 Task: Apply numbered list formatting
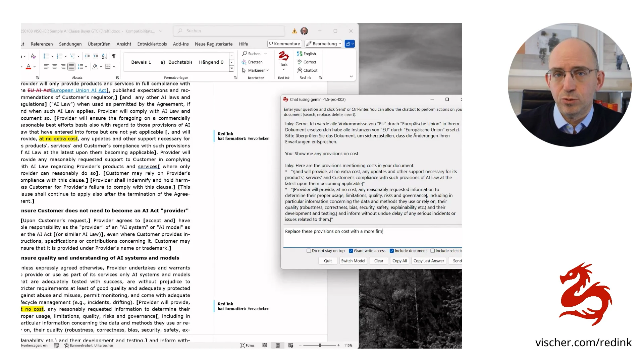click(60, 56)
